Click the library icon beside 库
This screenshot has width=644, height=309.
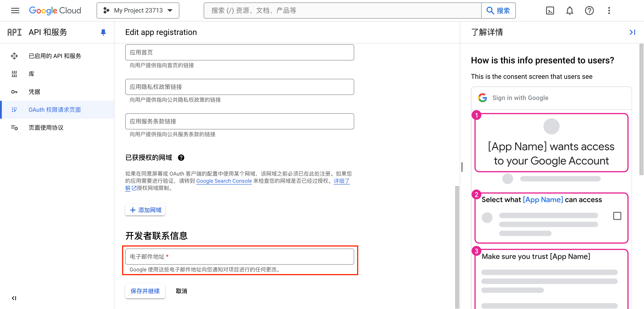14,74
